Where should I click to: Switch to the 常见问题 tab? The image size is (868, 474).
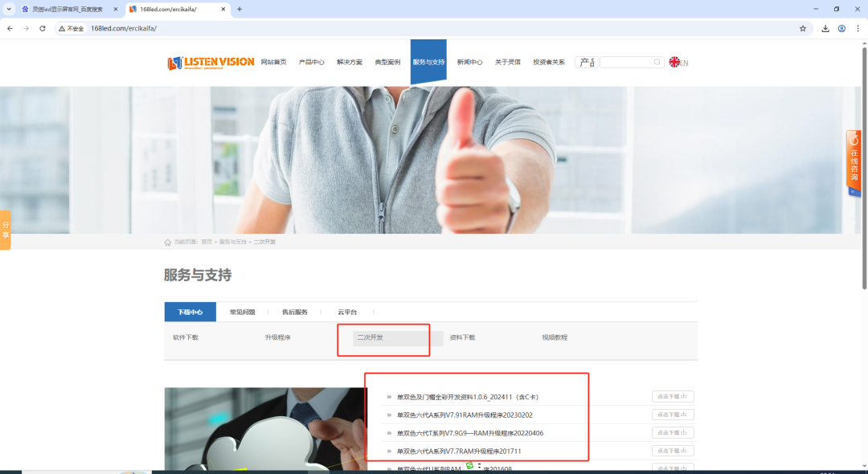pyautogui.click(x=242, y=312)
